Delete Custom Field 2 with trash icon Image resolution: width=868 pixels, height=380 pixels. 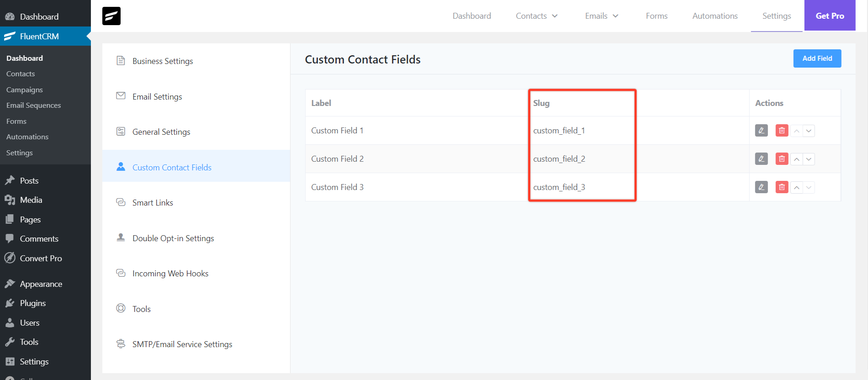[x=782, y=159]
